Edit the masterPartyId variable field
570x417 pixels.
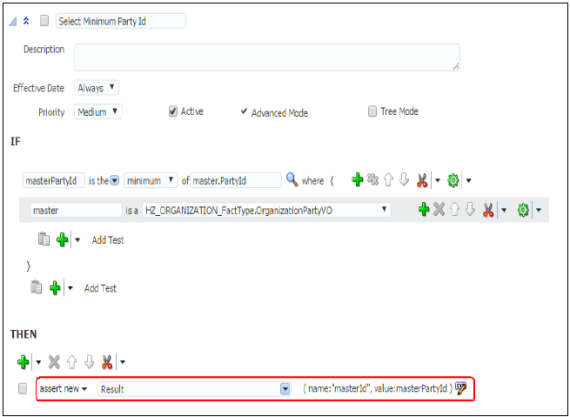point(54,180)
